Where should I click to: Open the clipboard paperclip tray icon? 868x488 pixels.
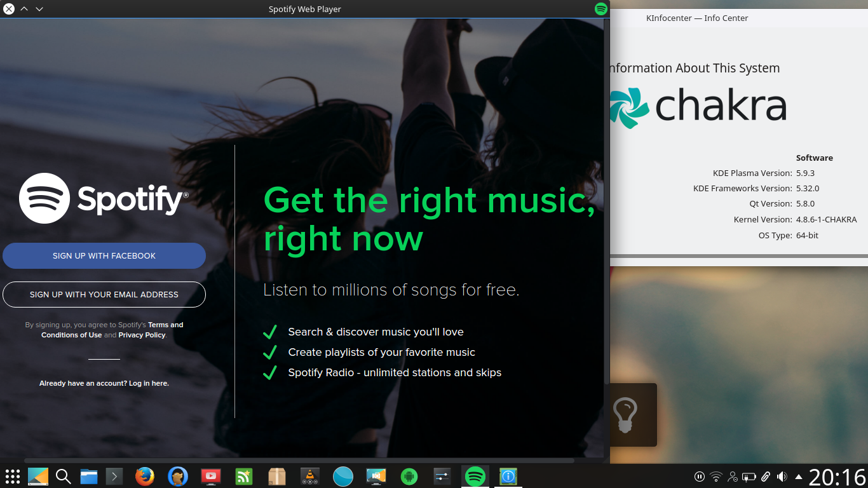click(x=766, y=477)
